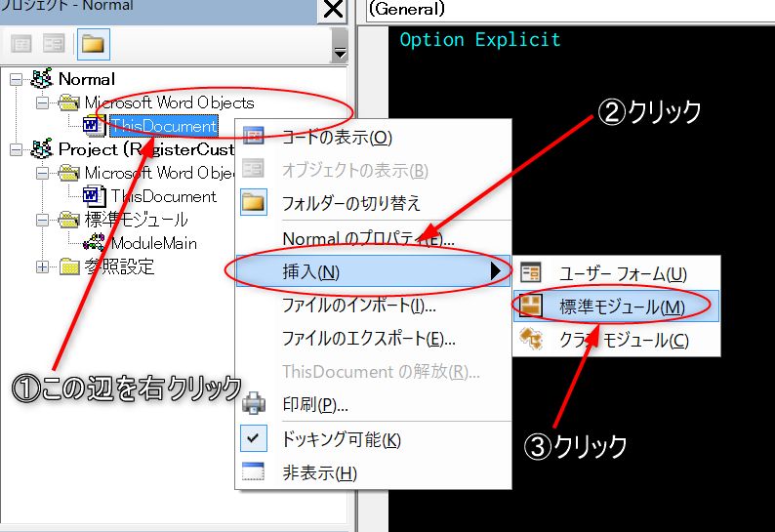Click the 標準モジュール folder icon in the tree
The image size is (775, 532).
[x=68, y=220]
